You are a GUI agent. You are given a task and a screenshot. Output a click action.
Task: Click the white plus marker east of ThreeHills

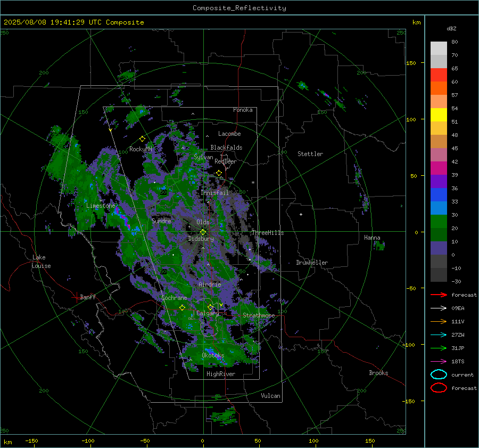point(301,214)
